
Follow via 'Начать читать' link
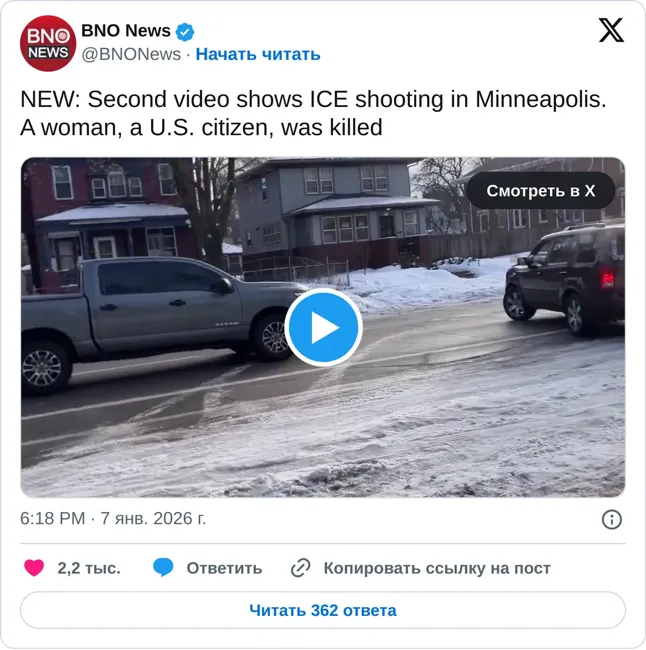258,54
